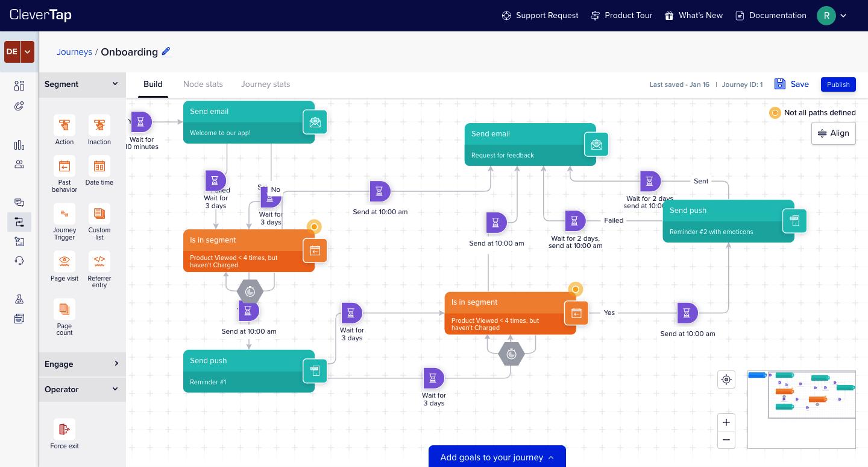Publish the Onboarding journey
868x467 pixels.
click(x=838, y=84)
